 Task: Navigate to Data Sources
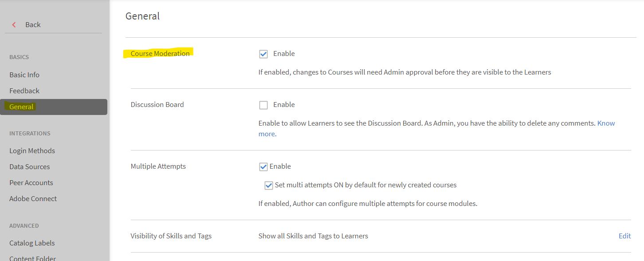29,167
